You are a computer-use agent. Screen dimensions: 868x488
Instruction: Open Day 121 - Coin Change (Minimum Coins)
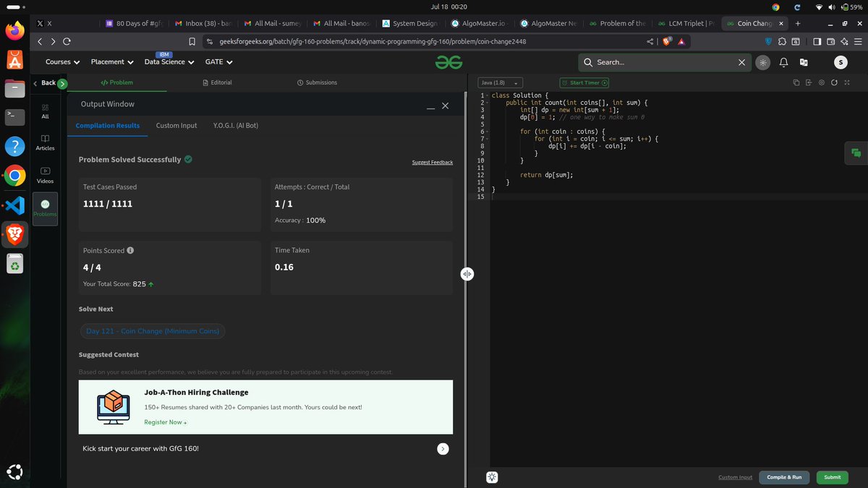coord(153,331)
